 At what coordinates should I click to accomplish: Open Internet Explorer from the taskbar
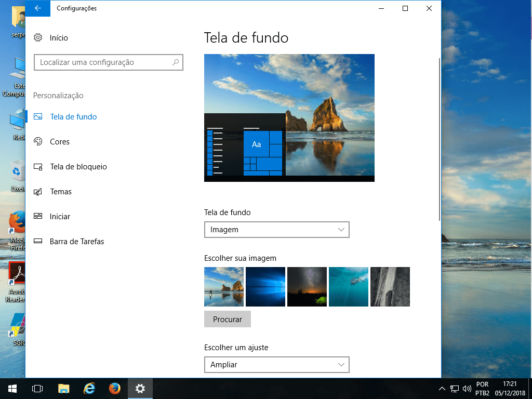(89, 388)
